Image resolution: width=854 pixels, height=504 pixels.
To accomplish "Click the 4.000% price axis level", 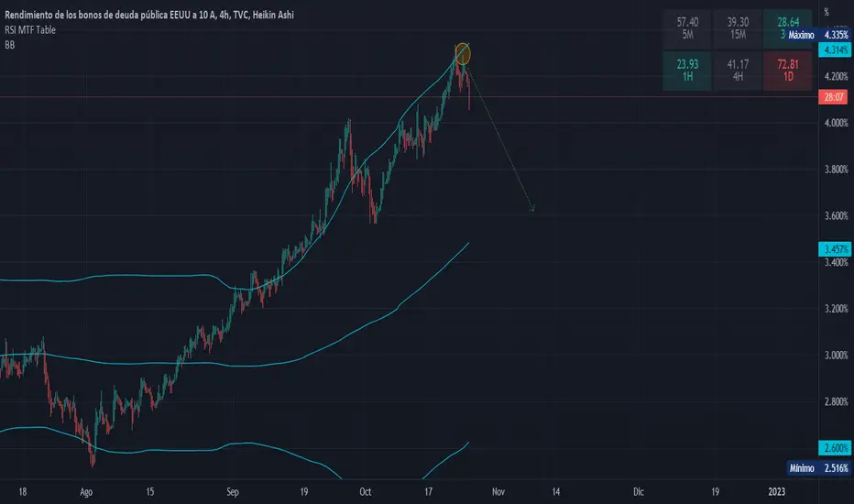I will 836,123.
